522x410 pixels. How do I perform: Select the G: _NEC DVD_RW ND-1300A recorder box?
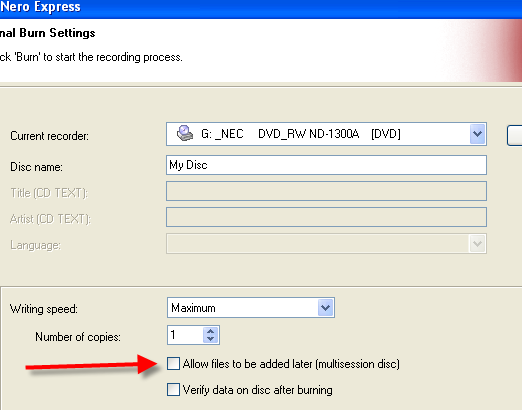tap(326, 134)
